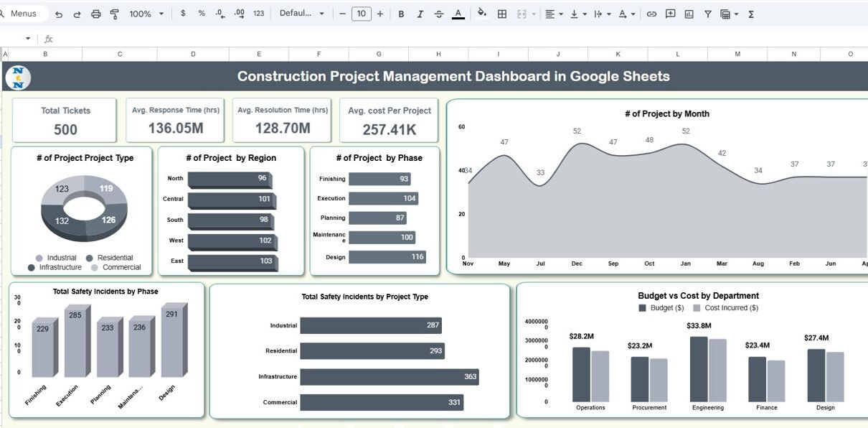Click the Menus search box
868x428 pixels.
coord(24,14)
